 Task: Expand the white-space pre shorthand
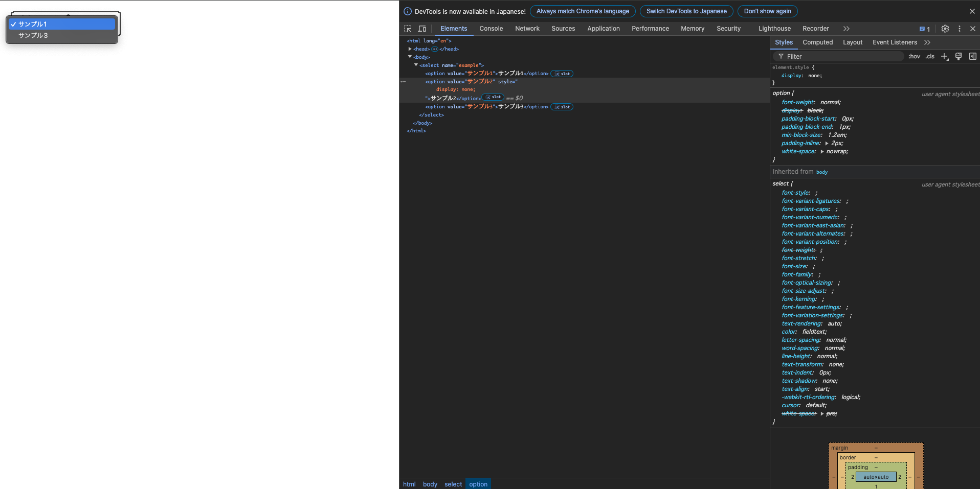pos(822,414)
